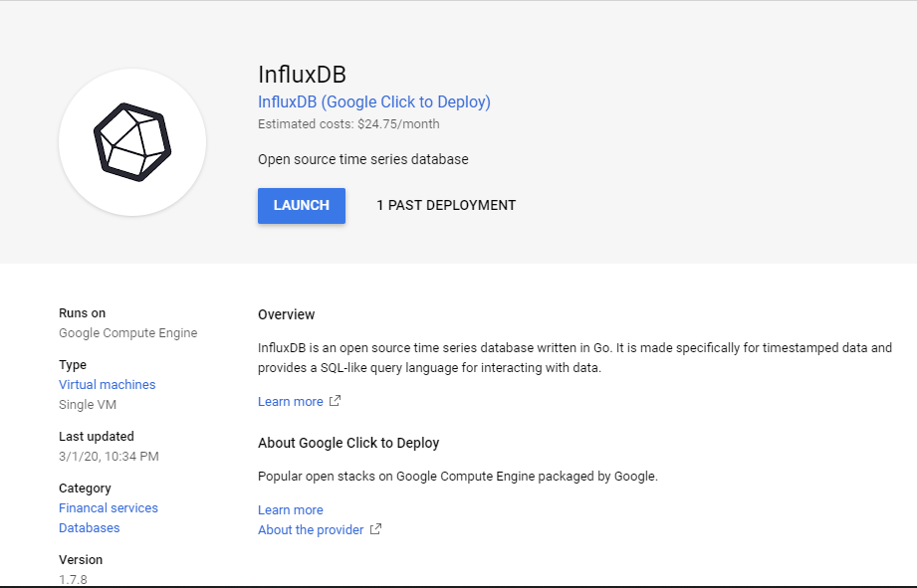Open Learn more link under Overview
Viewport: 917px width, 588px height.
[x=291, y=402]
